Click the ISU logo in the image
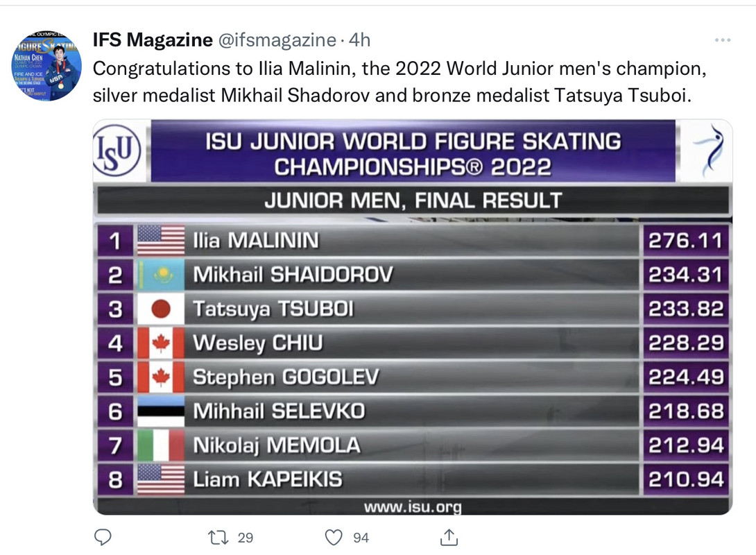Viewport: 756px width, 555px height. (x=117, y=150)
